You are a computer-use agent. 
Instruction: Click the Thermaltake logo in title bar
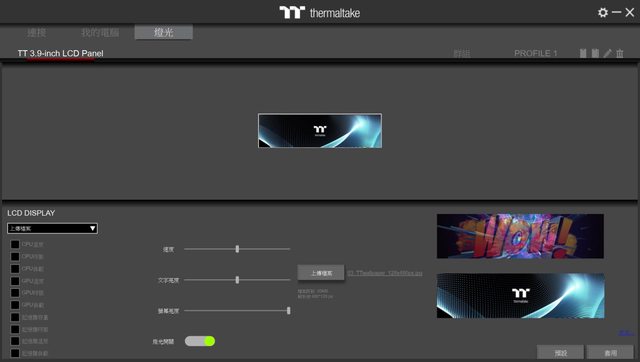[320, 13]
